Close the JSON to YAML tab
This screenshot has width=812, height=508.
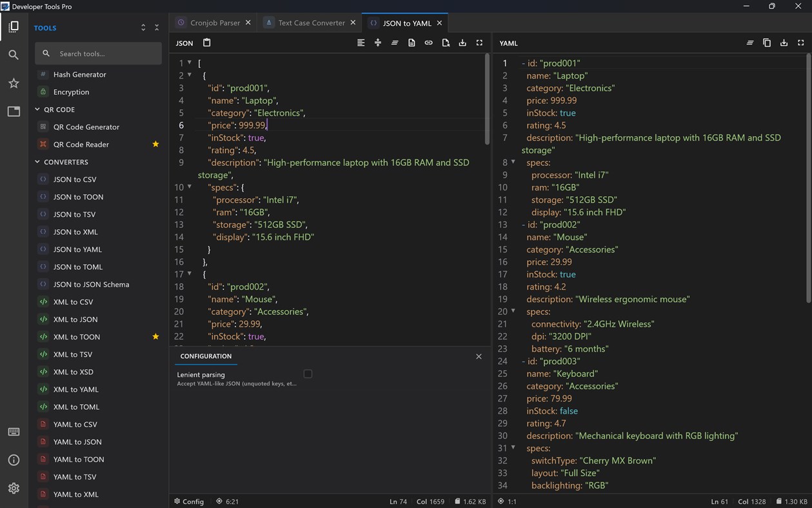(440, 23)
